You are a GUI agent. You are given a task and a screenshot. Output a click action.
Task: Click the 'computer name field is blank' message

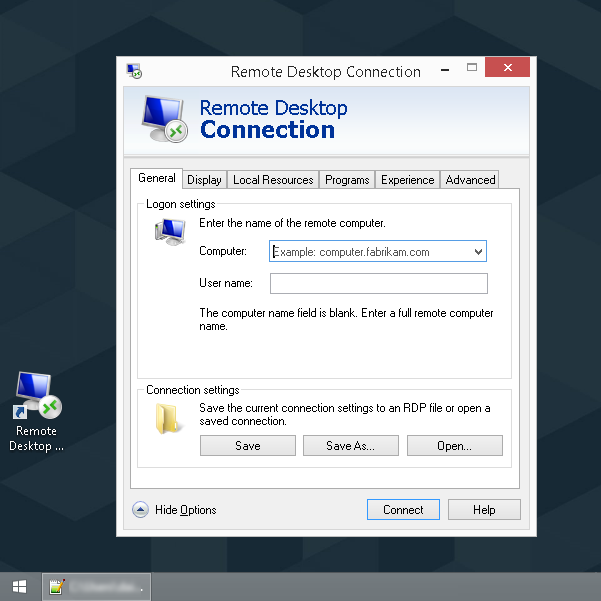pyautogui.click(x=346, y=319)
